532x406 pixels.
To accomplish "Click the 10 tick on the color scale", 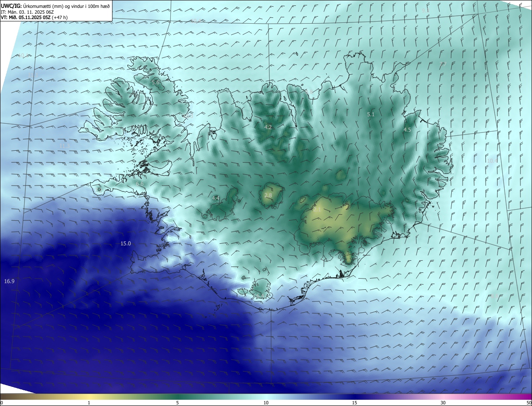I will coord(266,403).
